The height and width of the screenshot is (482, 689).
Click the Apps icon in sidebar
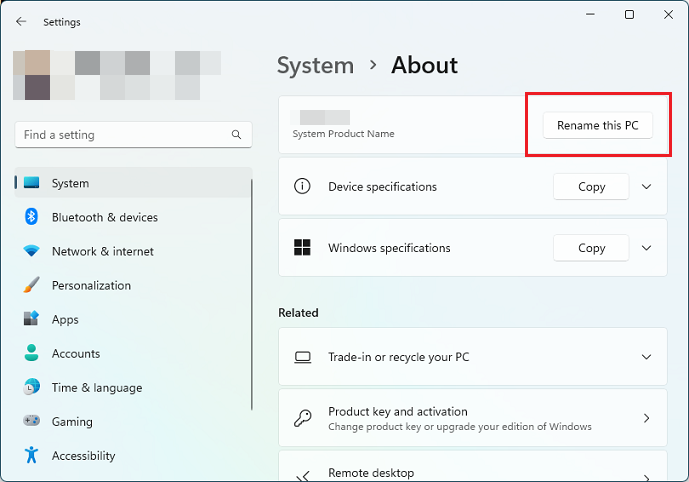point(31,318)
